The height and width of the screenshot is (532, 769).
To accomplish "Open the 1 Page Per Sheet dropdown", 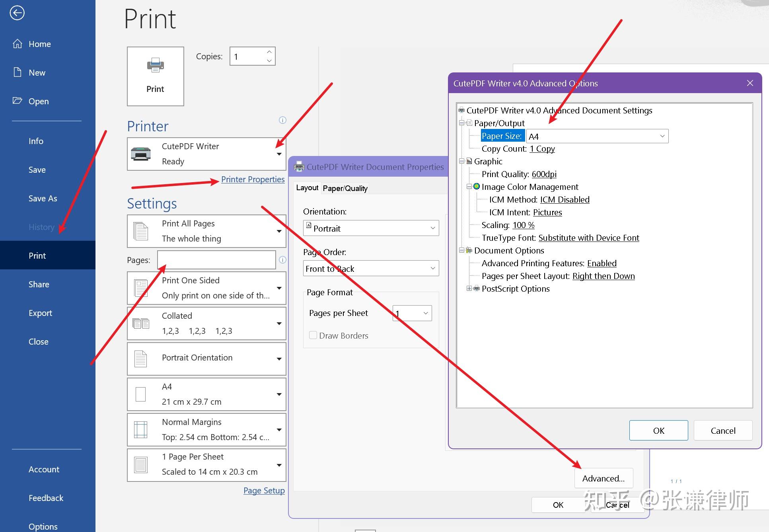I will point(279,465).
